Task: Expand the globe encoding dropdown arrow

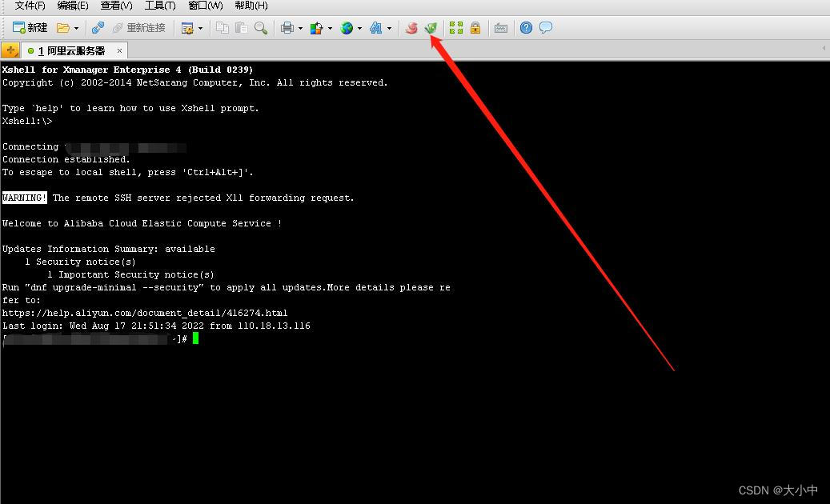Action: 359,28
